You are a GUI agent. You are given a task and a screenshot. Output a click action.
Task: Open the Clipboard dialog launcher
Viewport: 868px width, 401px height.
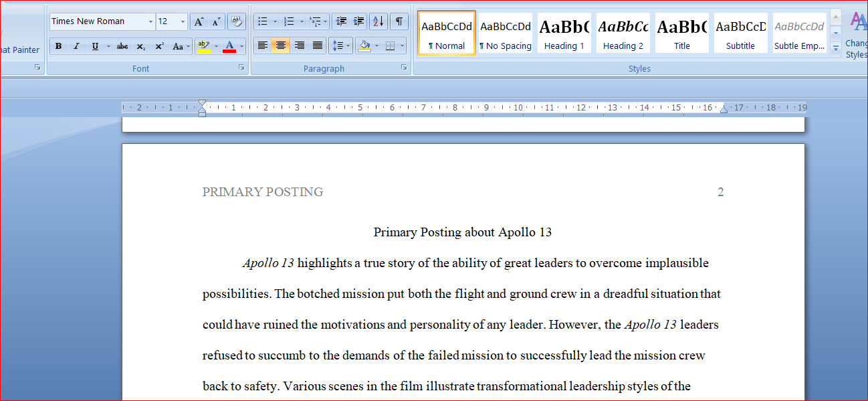[x=37, y=68]
